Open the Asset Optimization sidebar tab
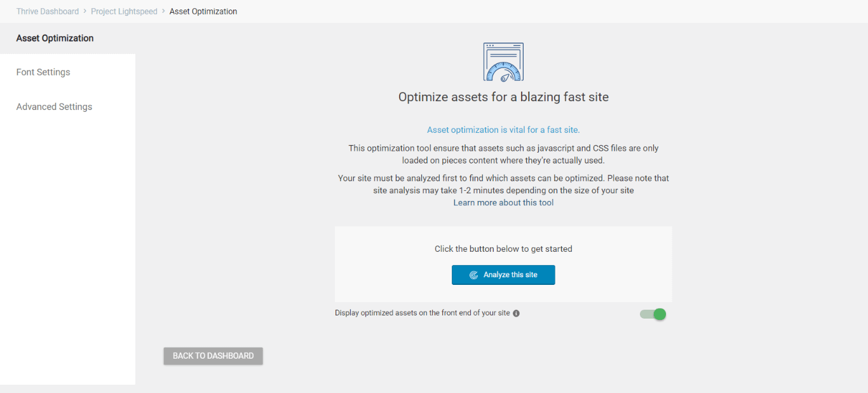 click(55, 38)
